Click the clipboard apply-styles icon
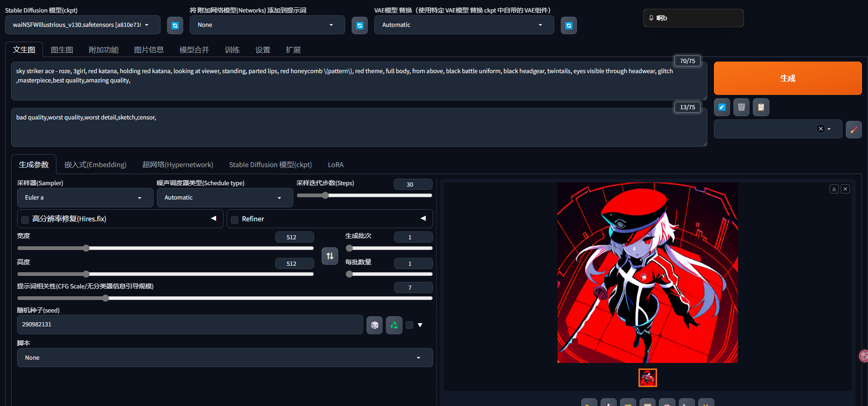The width and height of the screenshot is (868, 406). tap(761, 107)
